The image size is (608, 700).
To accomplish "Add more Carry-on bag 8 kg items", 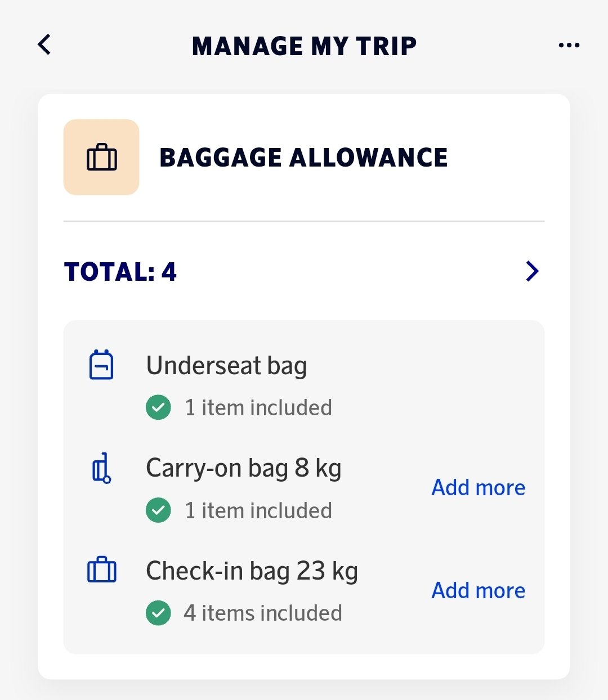I will pos(478,487).
